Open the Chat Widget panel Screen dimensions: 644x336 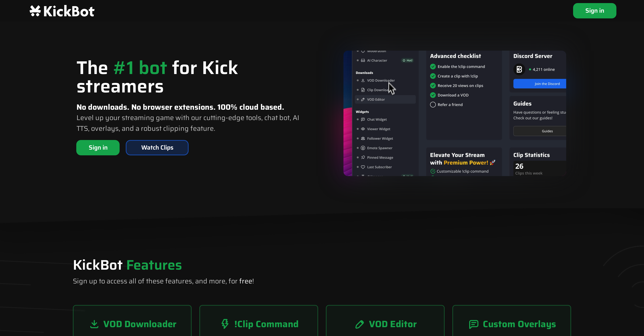pyautogui.click(x=363, y=119)
